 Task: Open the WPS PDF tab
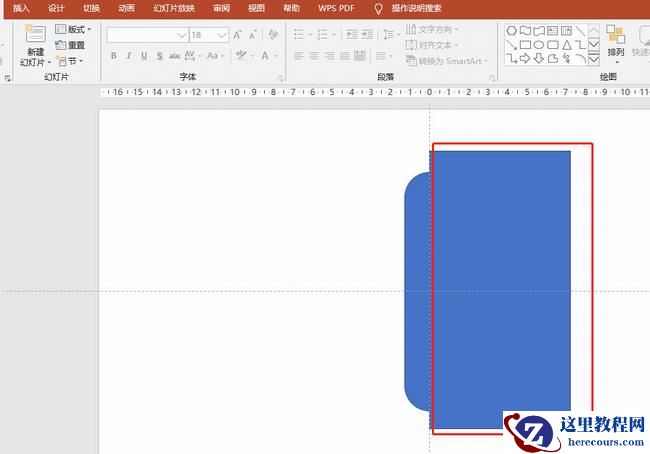[x=336, y=8]
